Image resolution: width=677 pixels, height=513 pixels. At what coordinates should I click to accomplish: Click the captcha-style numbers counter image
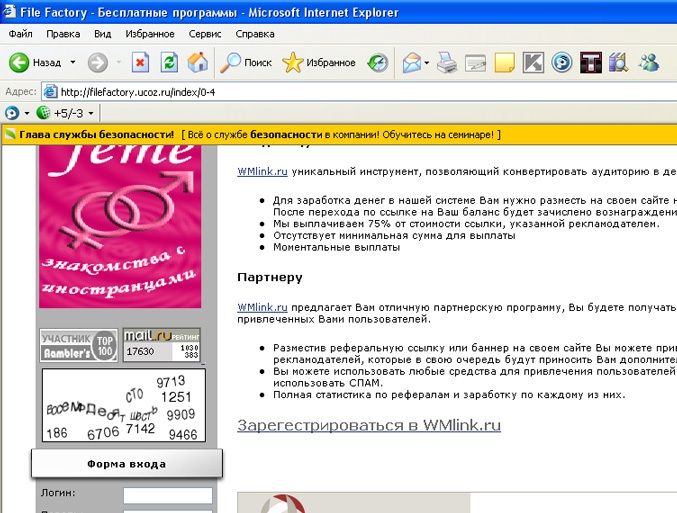[123, 405]
